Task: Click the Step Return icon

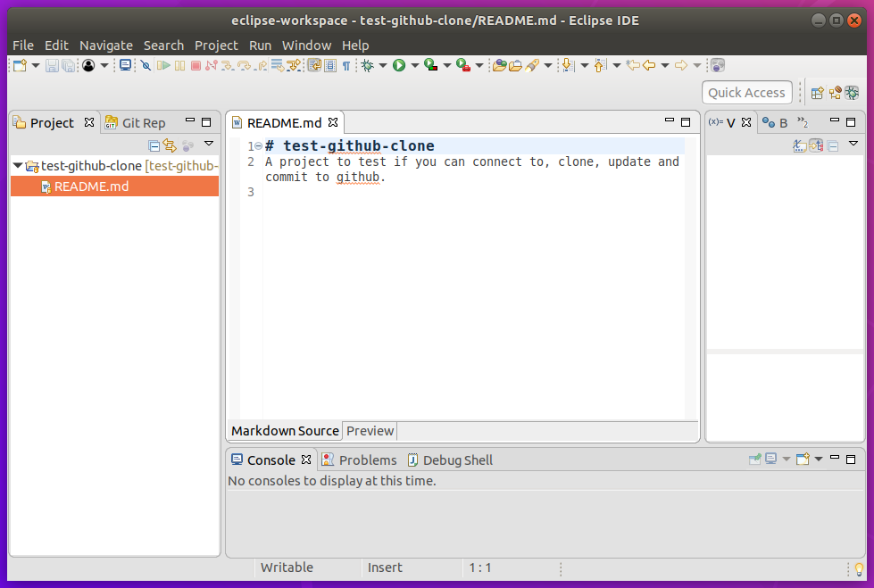Action: 261,65
